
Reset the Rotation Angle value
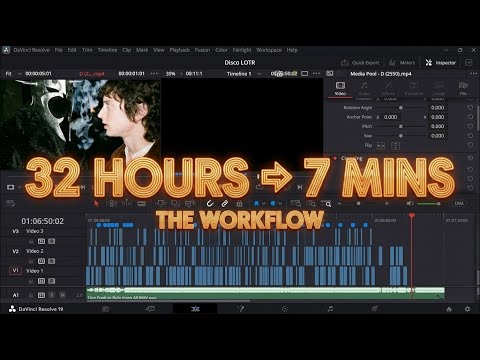point(470,108)
